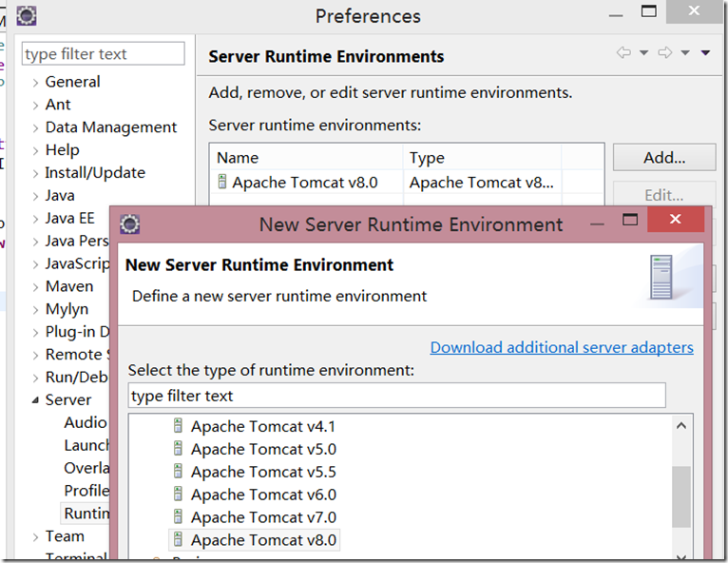Screen dimensions: 728x563
Task: Click the runtime list scroll up arrow
Action: [681, 425]
